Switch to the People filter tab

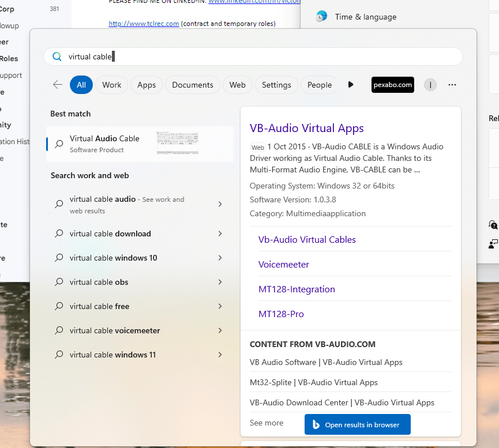click(319, 85)
